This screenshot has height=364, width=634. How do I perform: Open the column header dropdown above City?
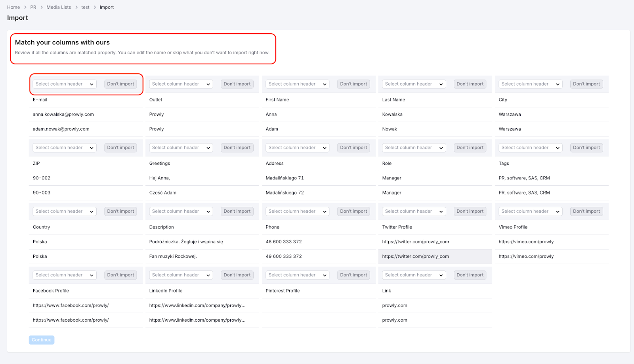530,84
